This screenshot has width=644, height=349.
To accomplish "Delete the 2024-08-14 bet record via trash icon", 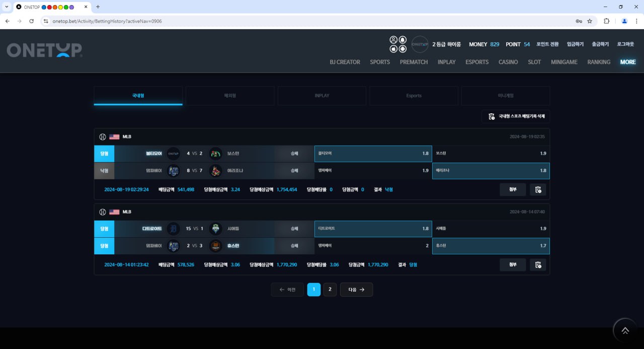I will (538, 265).
